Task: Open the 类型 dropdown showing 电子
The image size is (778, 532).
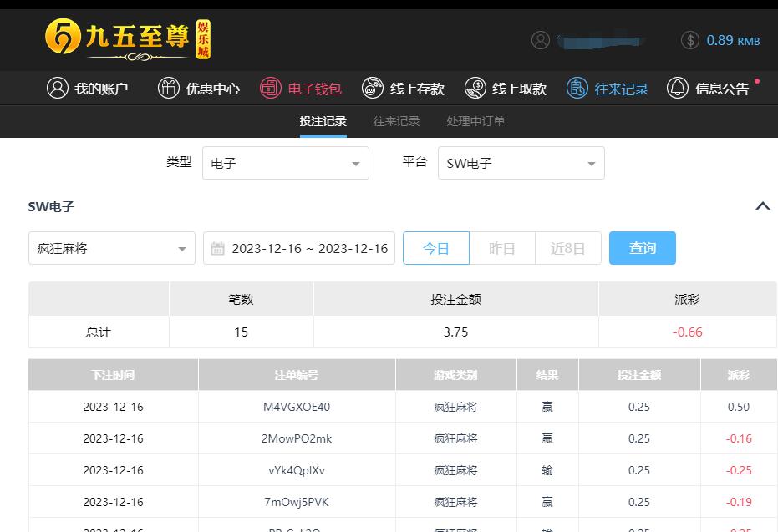Action: tap(286, 163)
